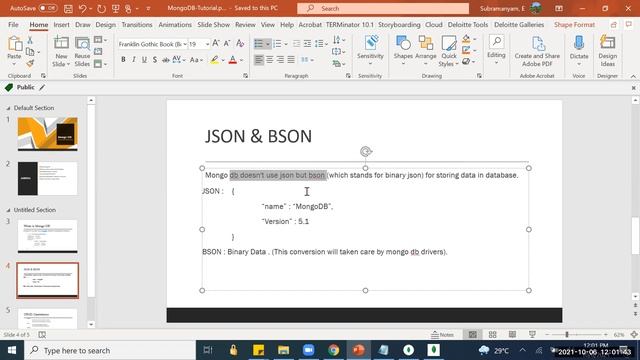
Task: Click the Notes button in status bar
Action: pos(442,335)
